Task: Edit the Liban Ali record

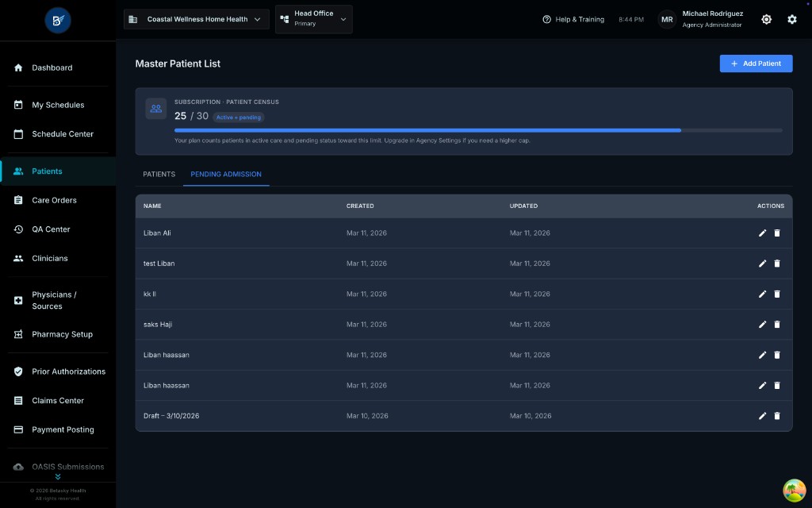Action: point(762,233)
